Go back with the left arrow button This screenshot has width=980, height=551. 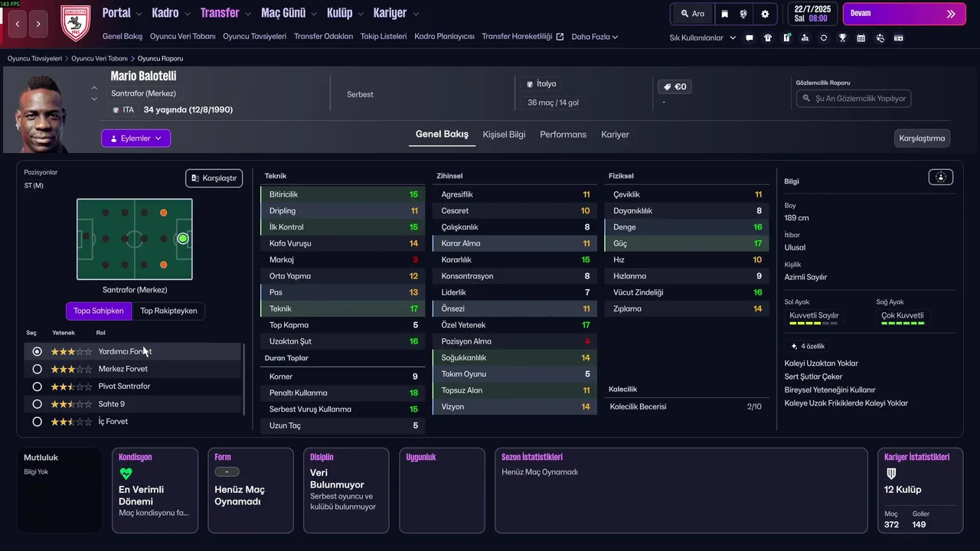pyautogui.click(x=18, y=24)
